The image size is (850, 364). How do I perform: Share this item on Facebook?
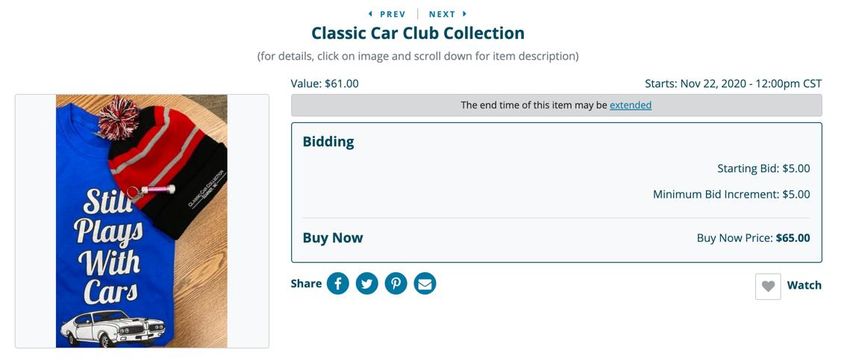337,284
